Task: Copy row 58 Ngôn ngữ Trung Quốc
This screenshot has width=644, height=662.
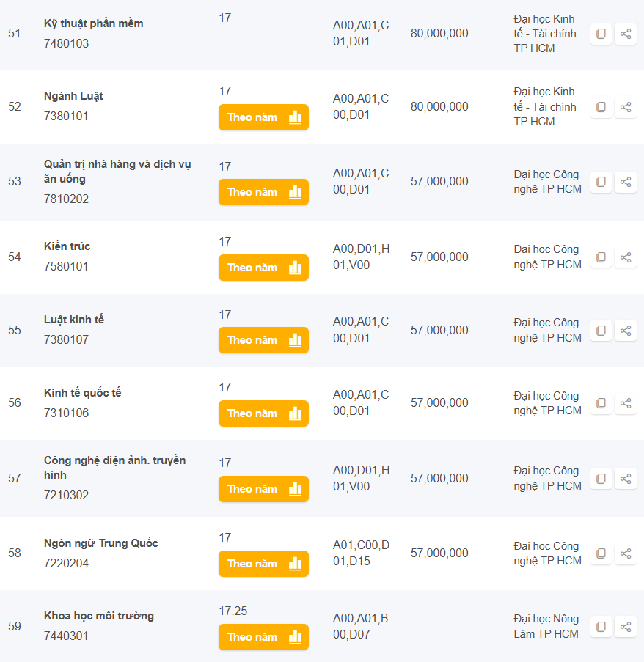Action: [x=601, y=553]
